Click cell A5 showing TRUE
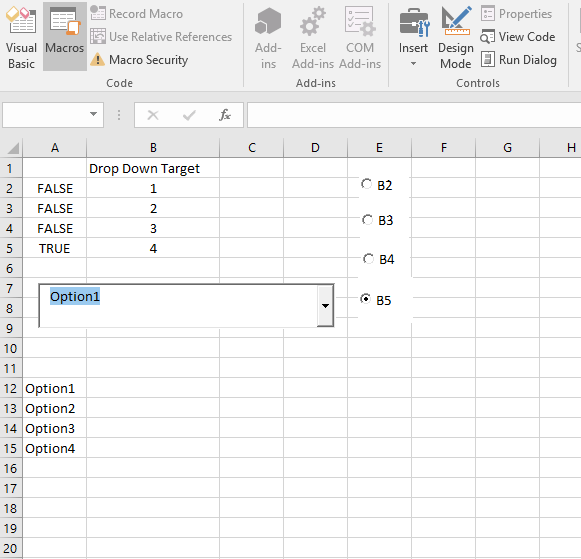Image resolution: width=581 pixels, height=559 pixels. pyautogui.click(x=55, y=249)
